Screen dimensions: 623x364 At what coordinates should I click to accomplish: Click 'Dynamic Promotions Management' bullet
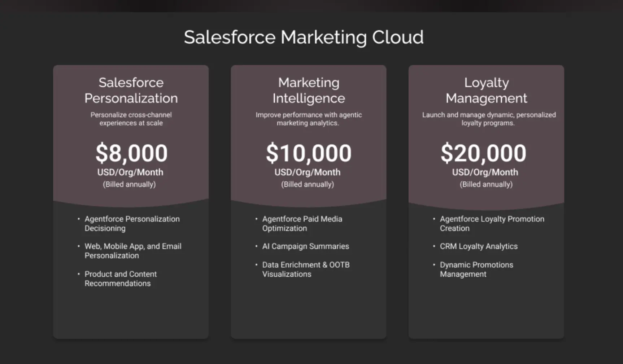coord(476,269)
